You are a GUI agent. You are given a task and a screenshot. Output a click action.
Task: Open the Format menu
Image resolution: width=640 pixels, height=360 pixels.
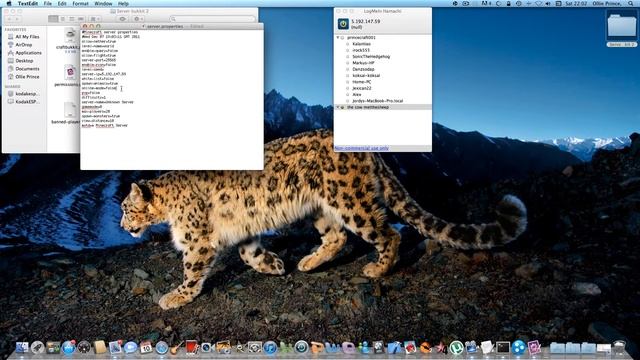coord(80,3)
